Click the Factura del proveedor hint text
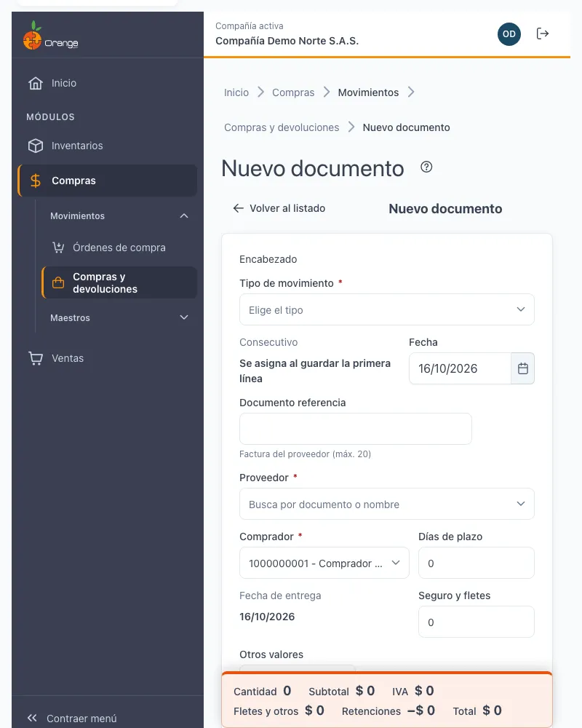Image resolution: width=582 pixels, height=728 pixels. pos(305,454)
